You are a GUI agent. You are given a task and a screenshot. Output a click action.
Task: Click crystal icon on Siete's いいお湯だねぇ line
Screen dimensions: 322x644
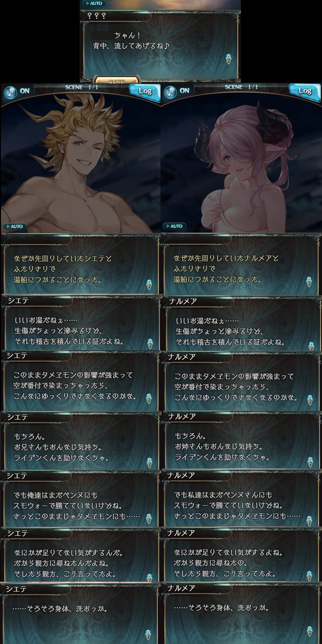tap(150, 344)
